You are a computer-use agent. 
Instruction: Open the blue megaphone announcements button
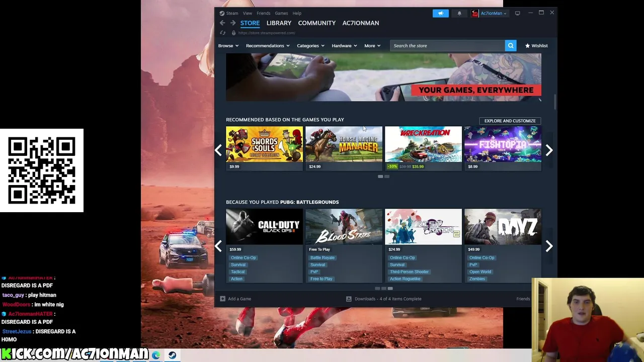pos(440,14)
